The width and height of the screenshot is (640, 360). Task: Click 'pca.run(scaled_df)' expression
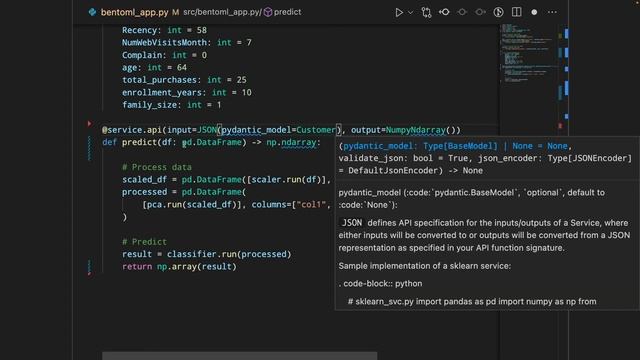pyautogui.click(x=192, y=204)
